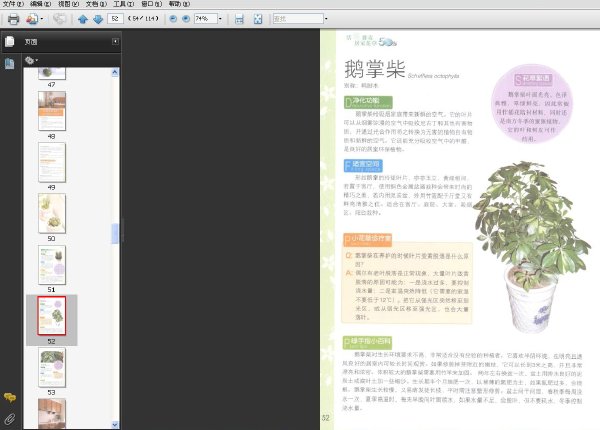Click the page number field showing 52
Screen dimensions: 600x430
[x=115, y=18]
